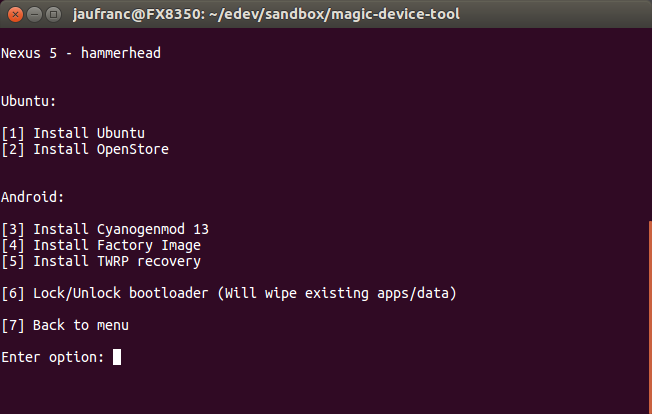The width and height of the screenshot is (652, 414).
Task: Click the Back to menu line
Action: coord(65,325)
